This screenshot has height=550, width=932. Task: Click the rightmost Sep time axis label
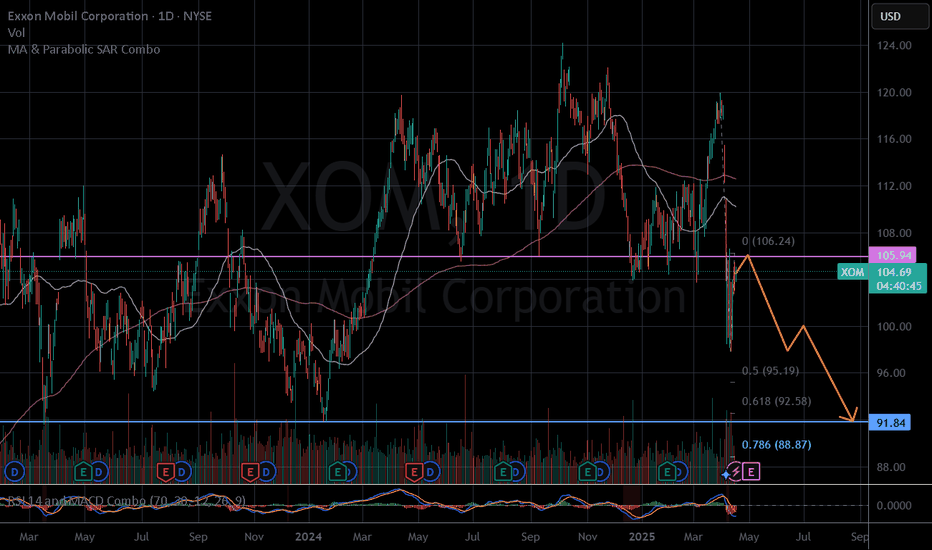(859, 537)
